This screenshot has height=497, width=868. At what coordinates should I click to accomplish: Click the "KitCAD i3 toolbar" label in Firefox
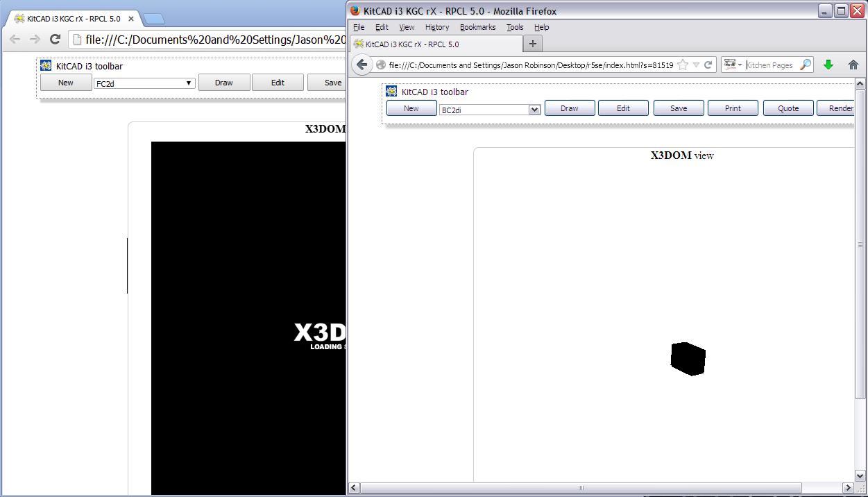point(435,92)
